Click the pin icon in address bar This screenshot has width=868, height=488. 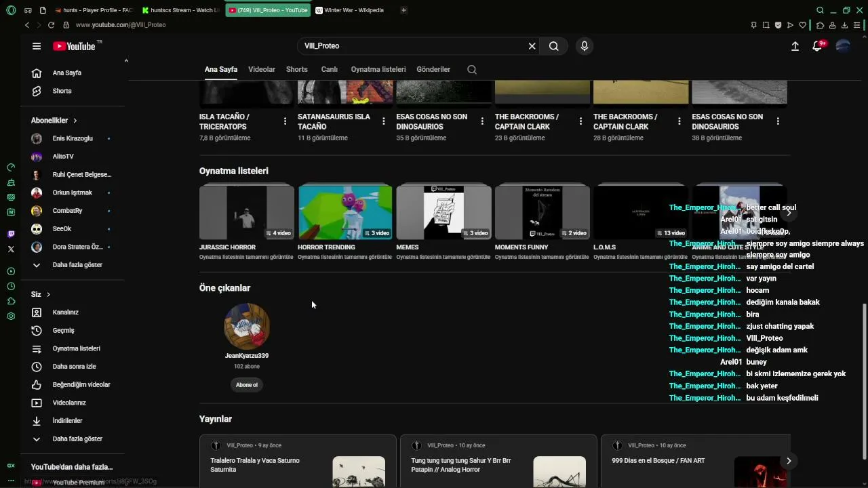(x=753, y=25)
